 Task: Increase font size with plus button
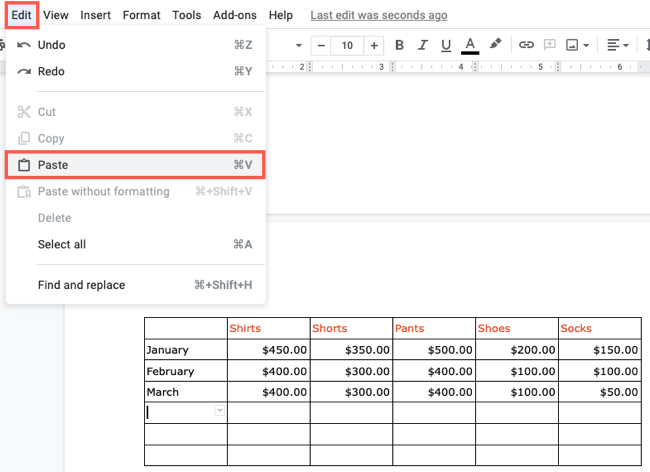374,45
